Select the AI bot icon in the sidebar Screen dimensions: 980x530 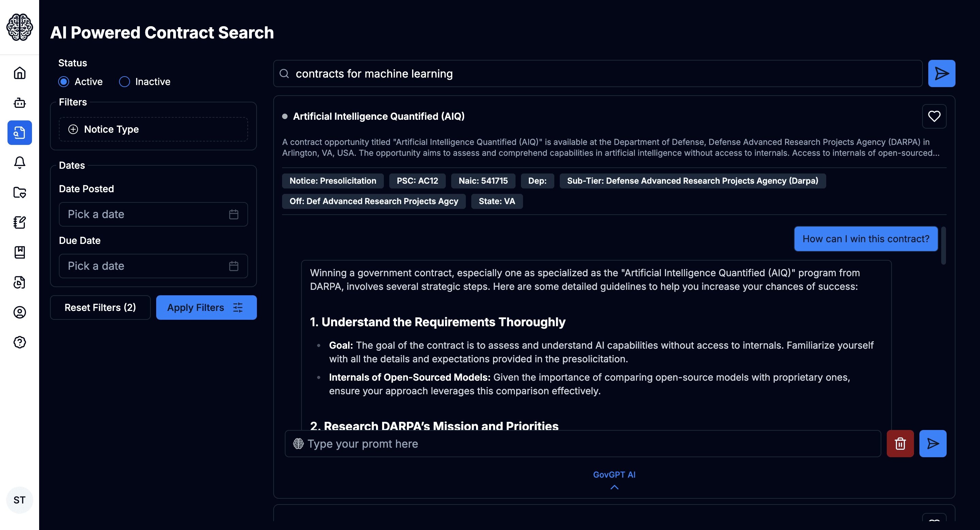(x=19, y=103)
